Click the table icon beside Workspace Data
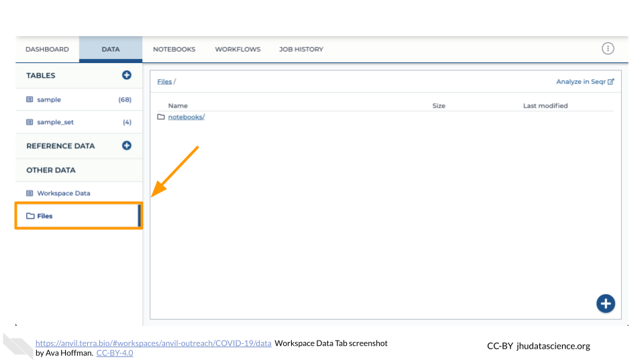644x362 pixels. click(30, 193)
